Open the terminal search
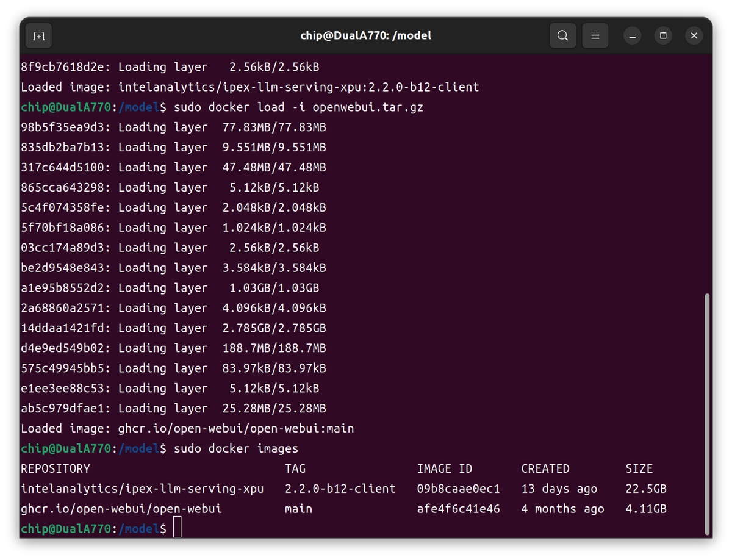732x560 pixels. coord(562,36)
